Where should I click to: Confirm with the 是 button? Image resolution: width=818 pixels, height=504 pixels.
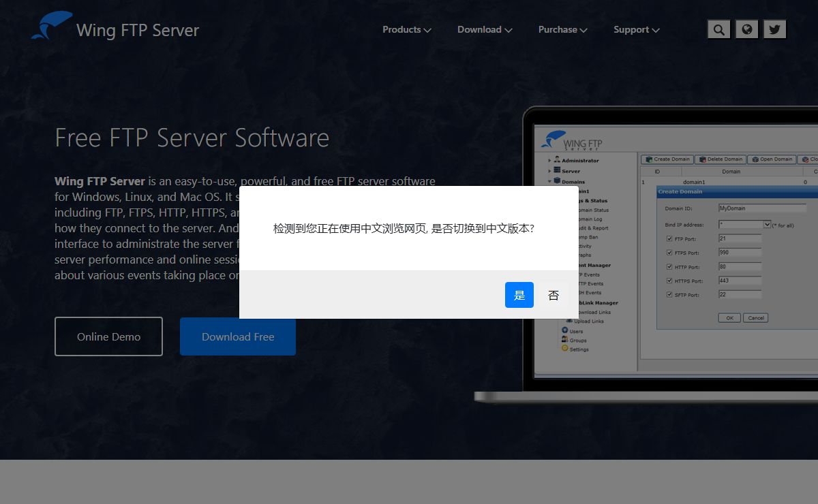click(519, 295)
